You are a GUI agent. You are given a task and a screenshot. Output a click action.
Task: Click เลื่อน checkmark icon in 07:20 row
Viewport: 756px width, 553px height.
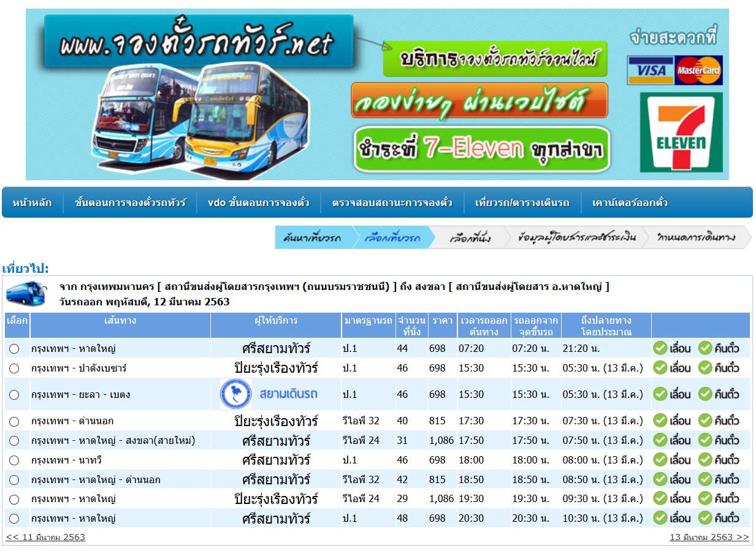(x=660, y=349)
